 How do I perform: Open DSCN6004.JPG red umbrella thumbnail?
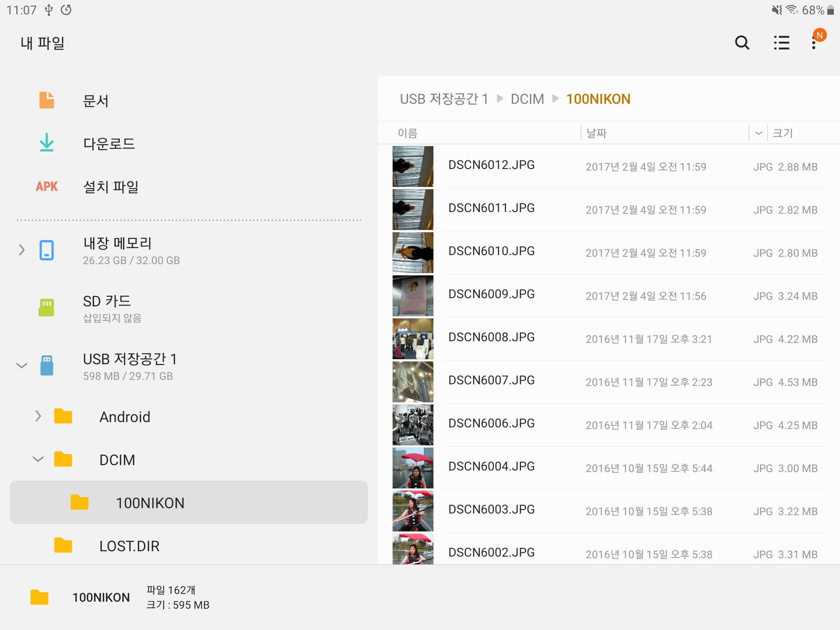[413, 468]
